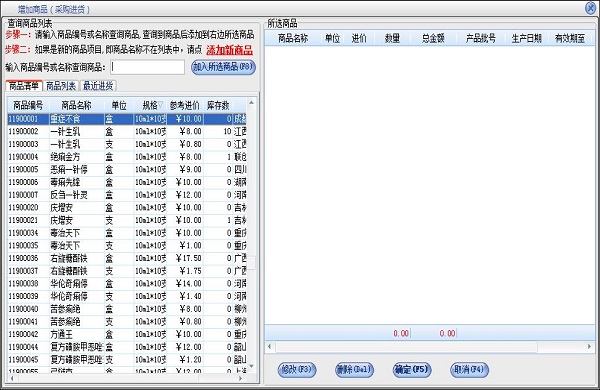Click 添加新商品 link
The height and width of the screenshot is (390, 600).
[x=229, y=50]
